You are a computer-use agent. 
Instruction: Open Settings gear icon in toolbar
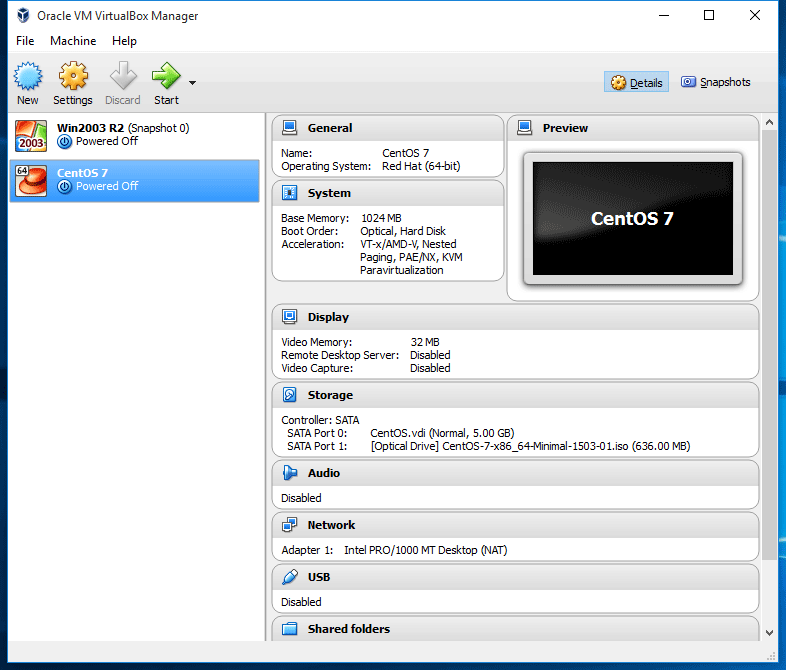73,76
